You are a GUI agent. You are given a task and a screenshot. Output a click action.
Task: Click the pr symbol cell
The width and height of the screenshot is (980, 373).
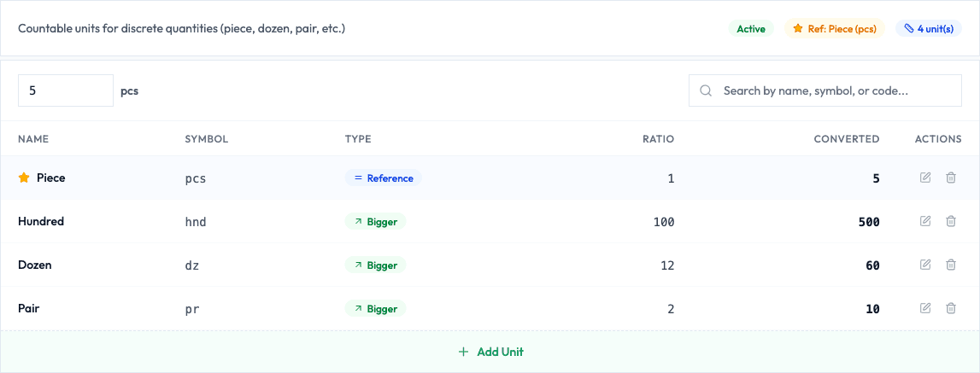tap(192, 309)
